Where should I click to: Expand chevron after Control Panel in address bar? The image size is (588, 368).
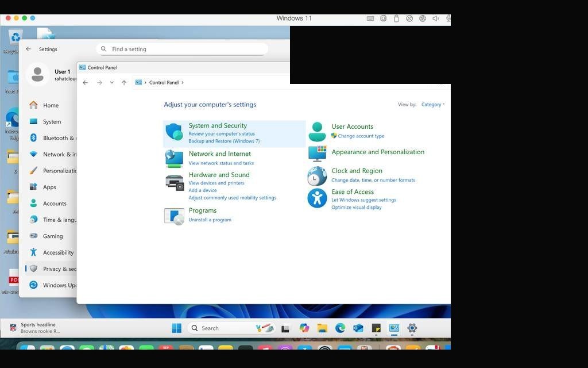click(x=183, y=83)
